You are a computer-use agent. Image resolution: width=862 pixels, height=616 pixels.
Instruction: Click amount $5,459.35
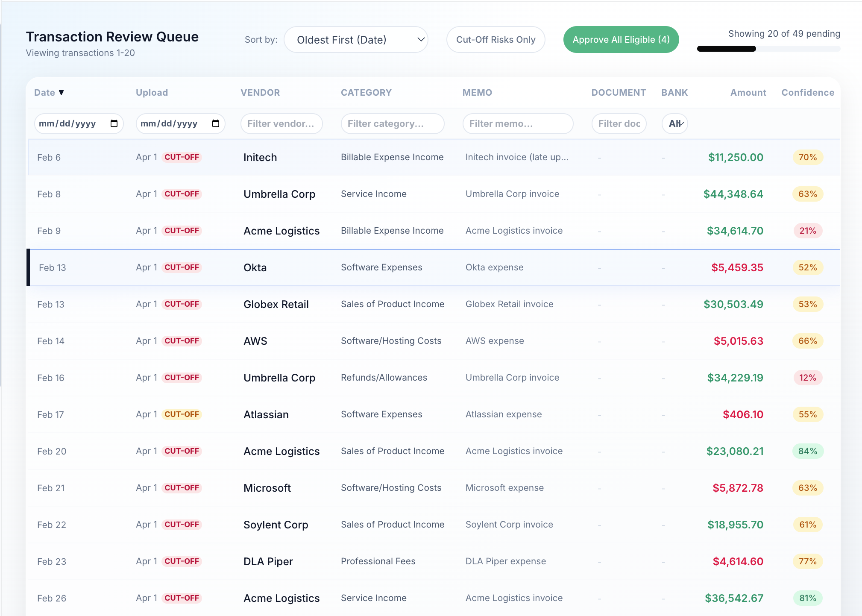pos(737,267)
